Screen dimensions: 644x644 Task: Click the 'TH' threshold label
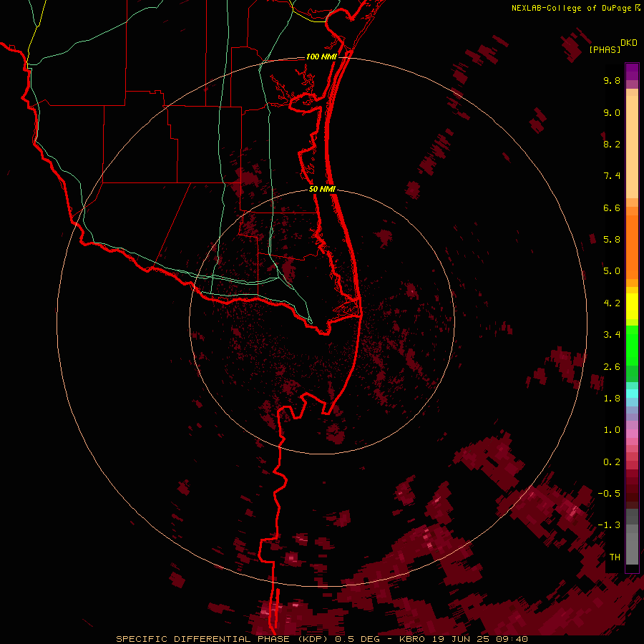point(615,557)
